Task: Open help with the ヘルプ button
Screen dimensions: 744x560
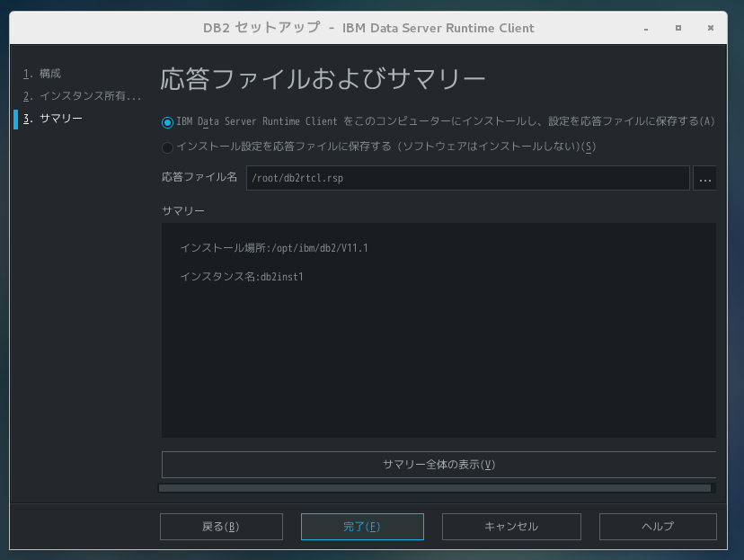Action: click(657, 527)
